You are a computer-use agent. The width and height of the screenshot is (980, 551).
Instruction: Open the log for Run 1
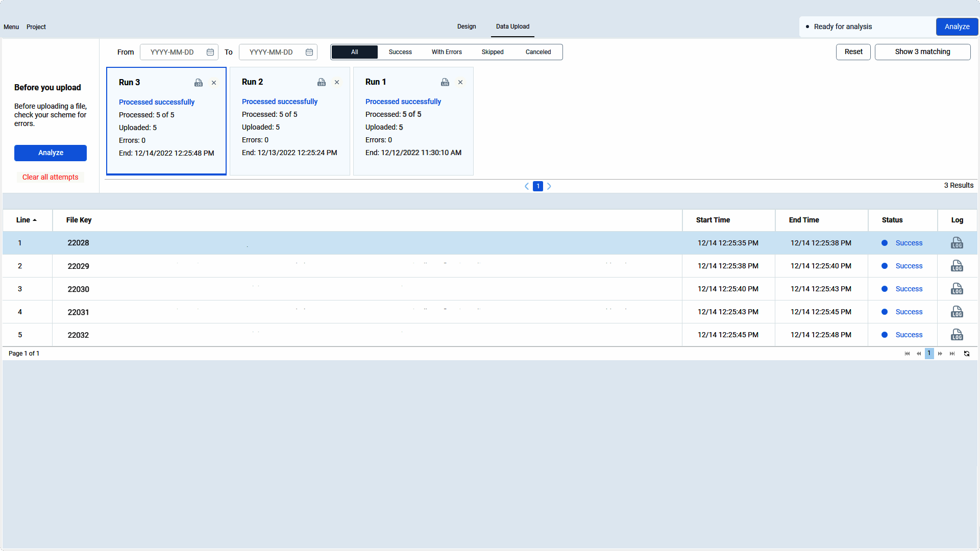click(x=445, y=82)
